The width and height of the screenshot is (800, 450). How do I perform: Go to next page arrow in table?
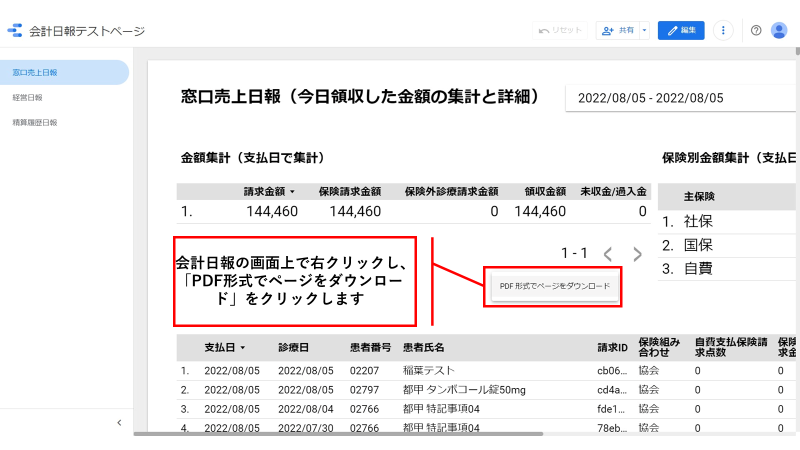pos(637,254)
